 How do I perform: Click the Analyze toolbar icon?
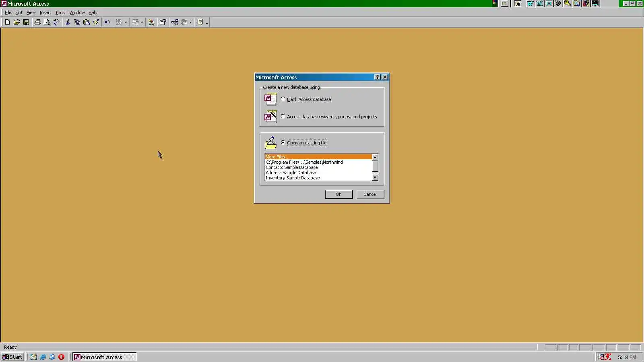tap(135, 22)
